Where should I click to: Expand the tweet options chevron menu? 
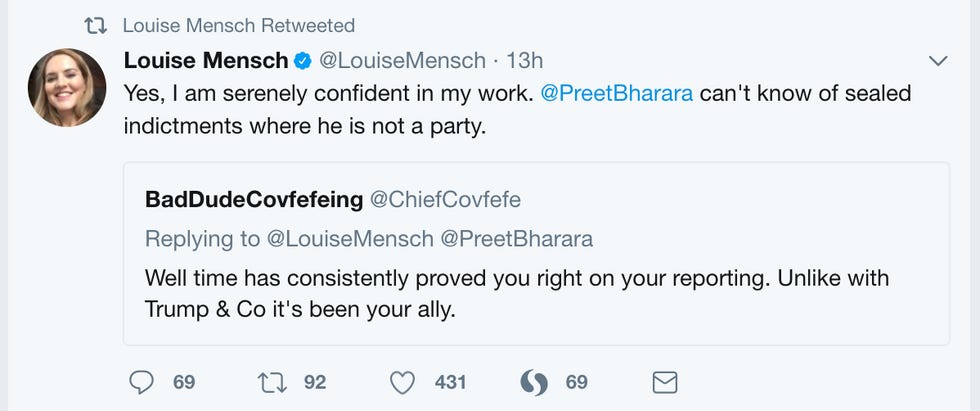[938, 61]
